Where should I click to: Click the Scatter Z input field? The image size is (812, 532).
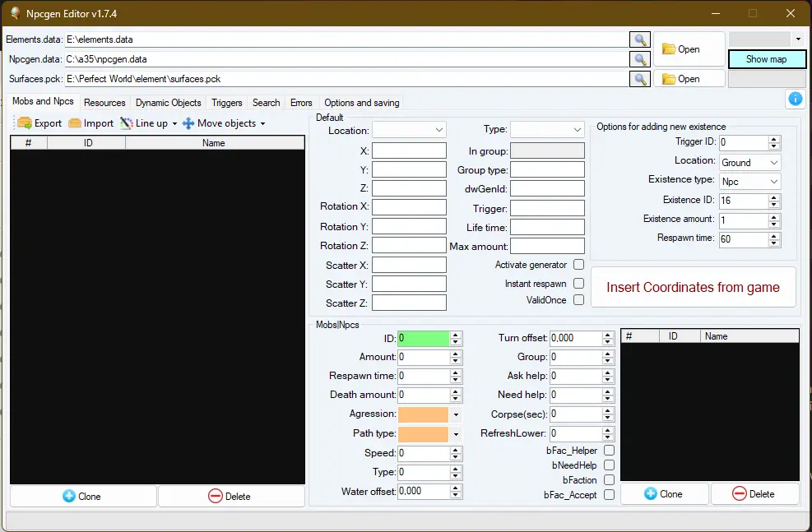tap(409, 303)
